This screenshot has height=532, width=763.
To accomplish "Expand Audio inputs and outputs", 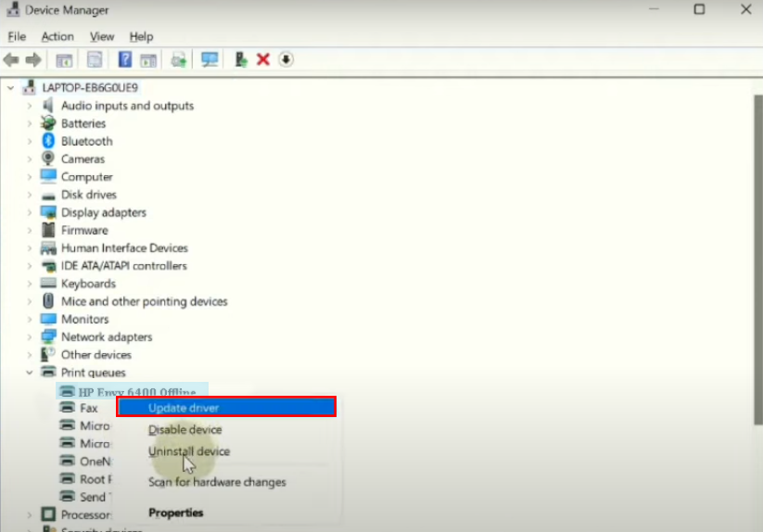I will (x=29, y=106).
